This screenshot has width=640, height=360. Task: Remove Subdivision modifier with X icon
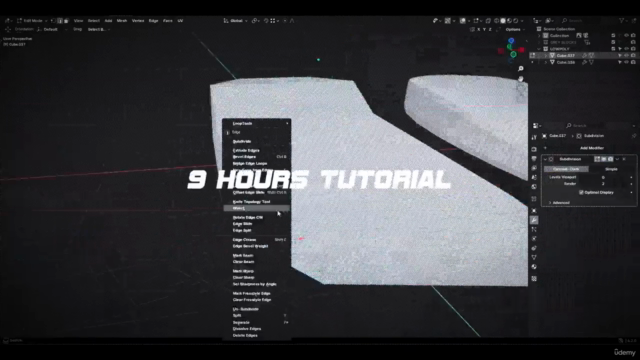point(624,159)
